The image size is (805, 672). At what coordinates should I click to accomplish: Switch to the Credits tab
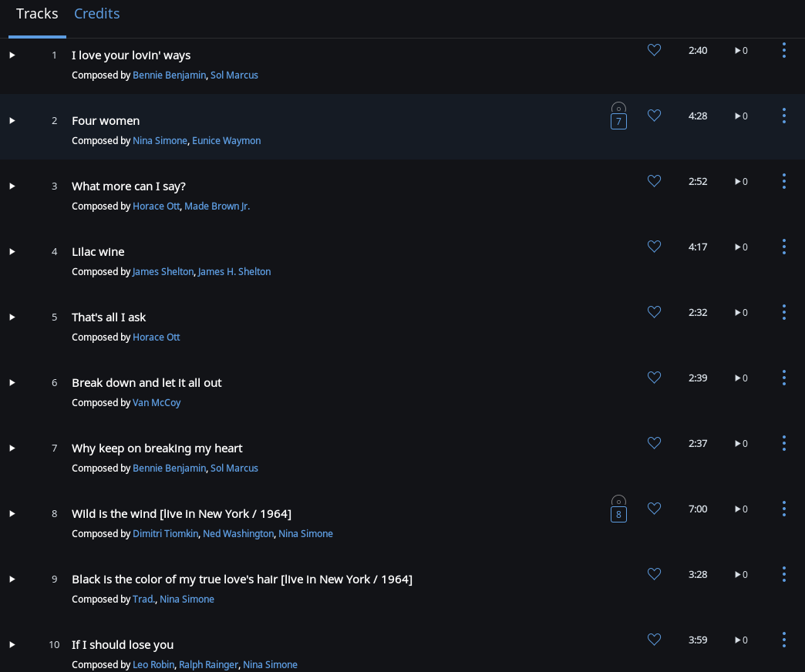click(x=96, y=13)
